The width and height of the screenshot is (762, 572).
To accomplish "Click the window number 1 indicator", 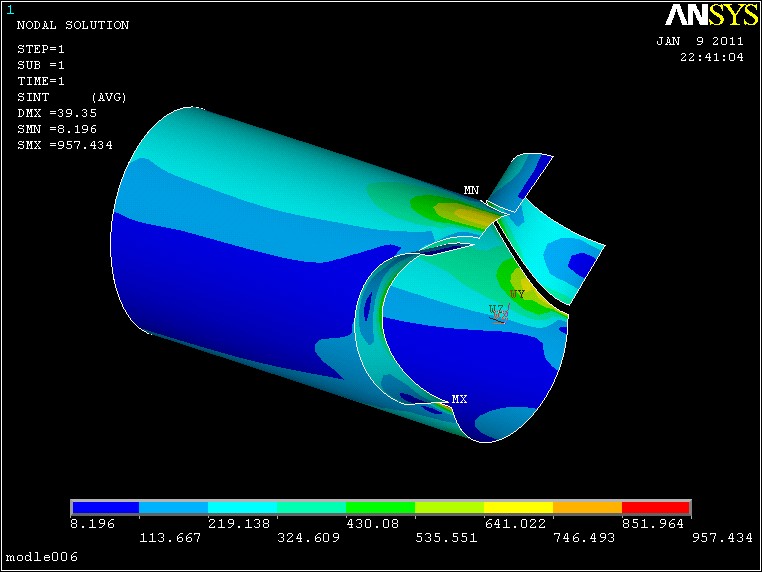I will [x=10, y=9].
